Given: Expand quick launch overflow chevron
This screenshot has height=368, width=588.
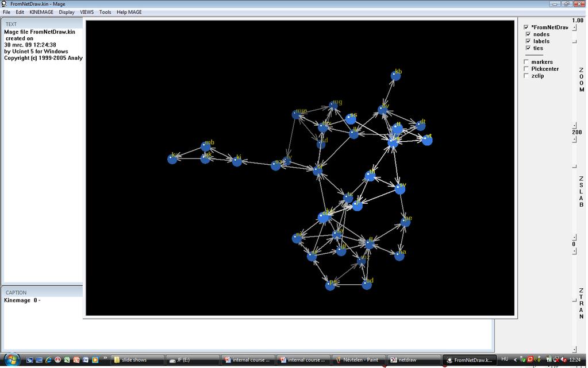Looking at the screenshot, I should [x=105, y=358].
